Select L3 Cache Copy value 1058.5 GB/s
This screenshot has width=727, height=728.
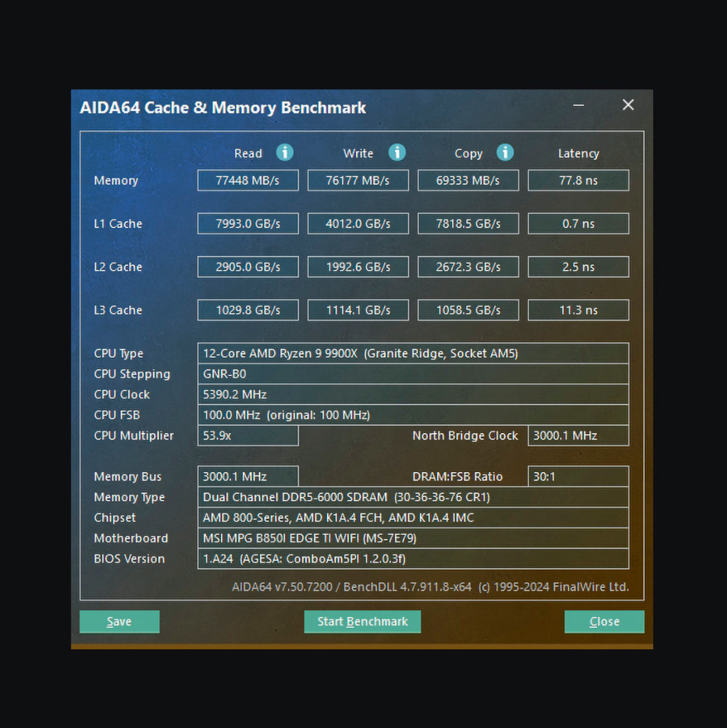click(468, 310)
